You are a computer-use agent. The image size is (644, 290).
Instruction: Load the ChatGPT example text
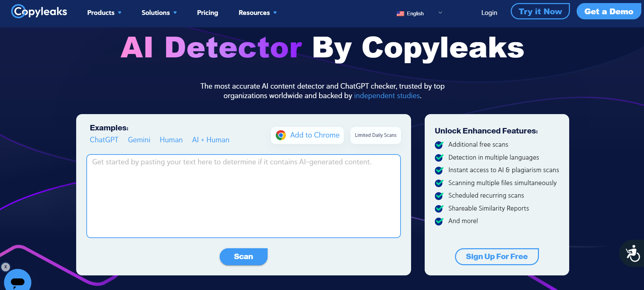tap(104, 140)
